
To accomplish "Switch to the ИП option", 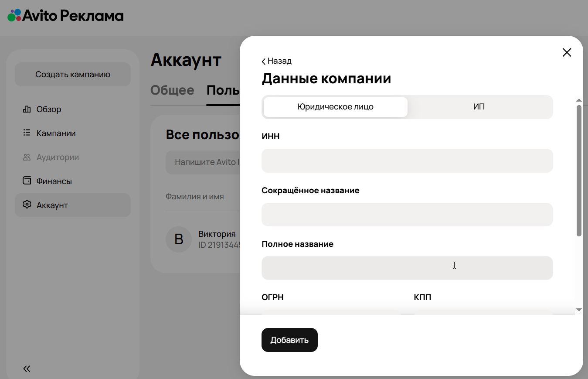I will click(479, 107).
